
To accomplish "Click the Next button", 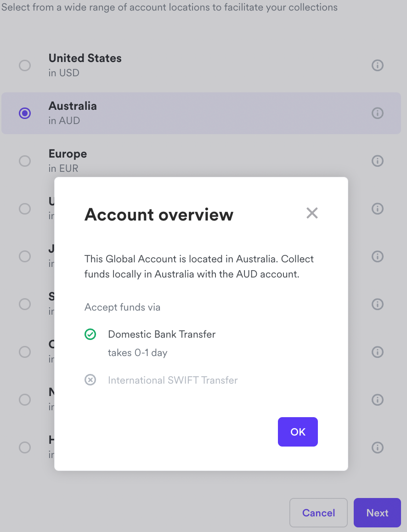I will click(x=377, y=513).
